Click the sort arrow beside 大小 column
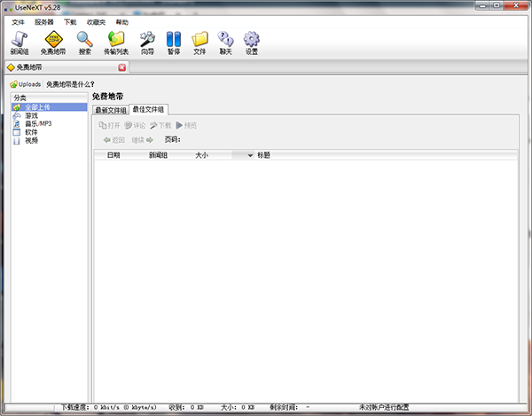 point(236,155)
